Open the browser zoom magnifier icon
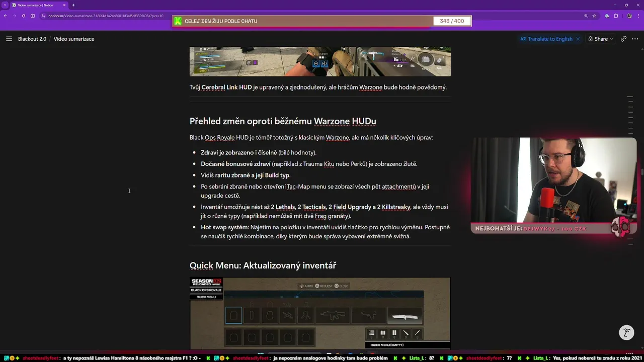Screen dimensions: 644x362 586,16
